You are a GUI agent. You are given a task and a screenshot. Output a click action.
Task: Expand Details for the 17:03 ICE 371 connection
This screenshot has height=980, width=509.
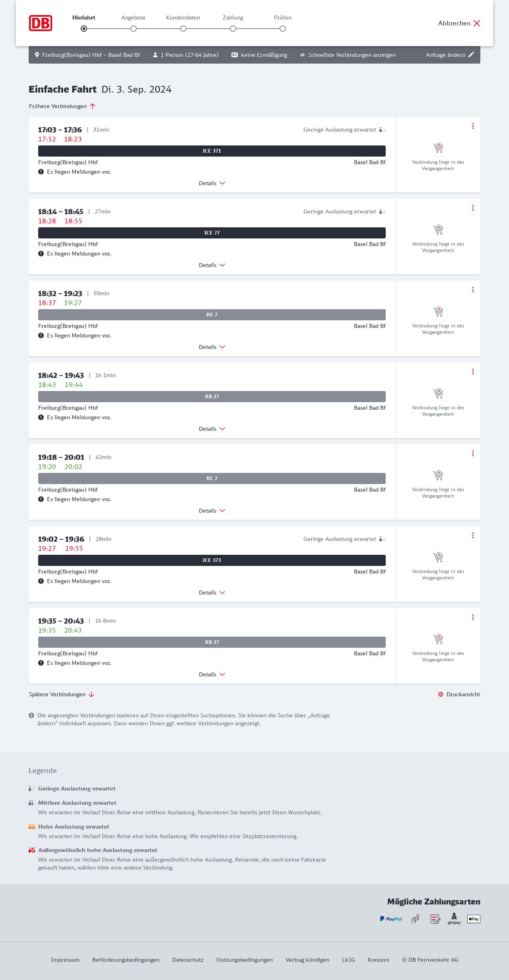[x=212, y=183]
